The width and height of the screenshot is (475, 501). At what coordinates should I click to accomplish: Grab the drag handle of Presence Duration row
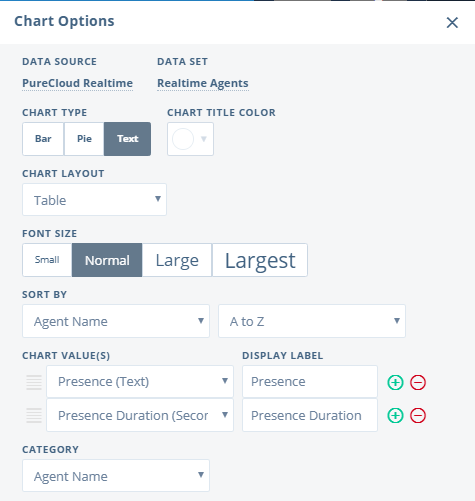pyautogui.click(x=34, y=415)
